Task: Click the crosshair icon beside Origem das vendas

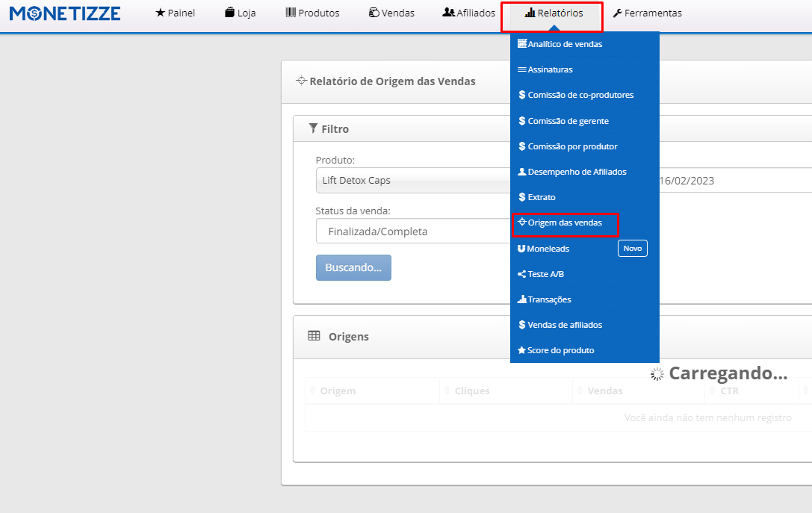Action: [522, 223]
